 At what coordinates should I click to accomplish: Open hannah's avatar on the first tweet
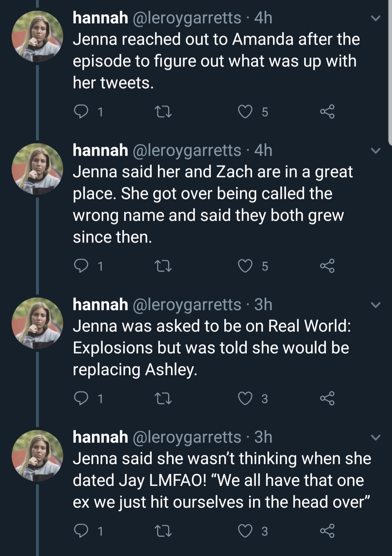pos(37,36)
